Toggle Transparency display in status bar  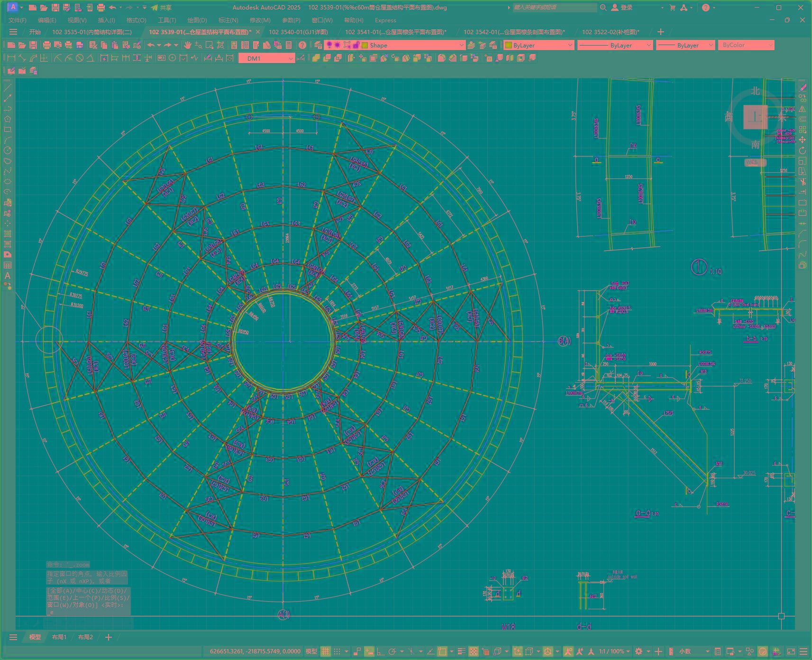click(474, 651)
